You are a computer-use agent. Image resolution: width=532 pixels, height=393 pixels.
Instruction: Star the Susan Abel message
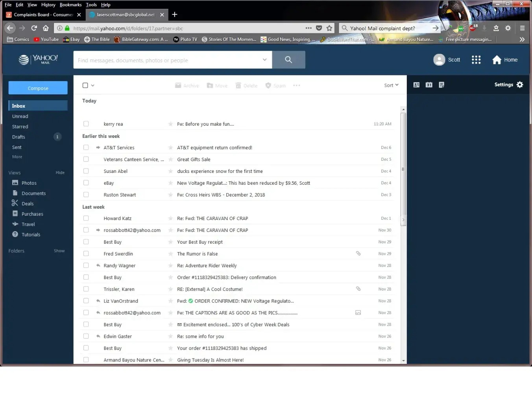(170, 171)
